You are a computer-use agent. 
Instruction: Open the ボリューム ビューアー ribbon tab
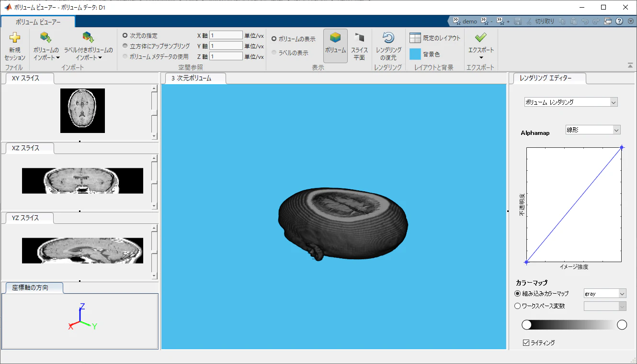38,22
